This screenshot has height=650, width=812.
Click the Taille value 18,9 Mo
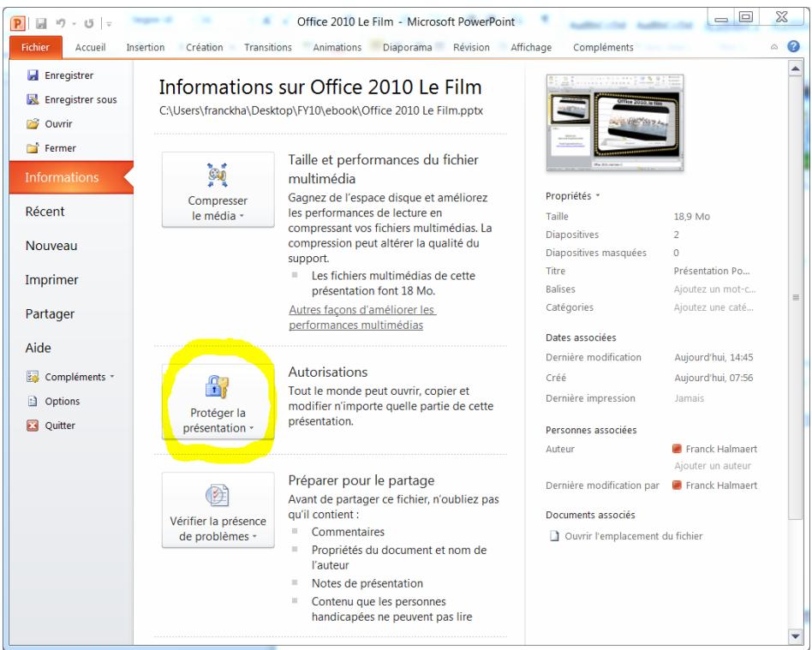pyautogui.click(x=692, y=217)
